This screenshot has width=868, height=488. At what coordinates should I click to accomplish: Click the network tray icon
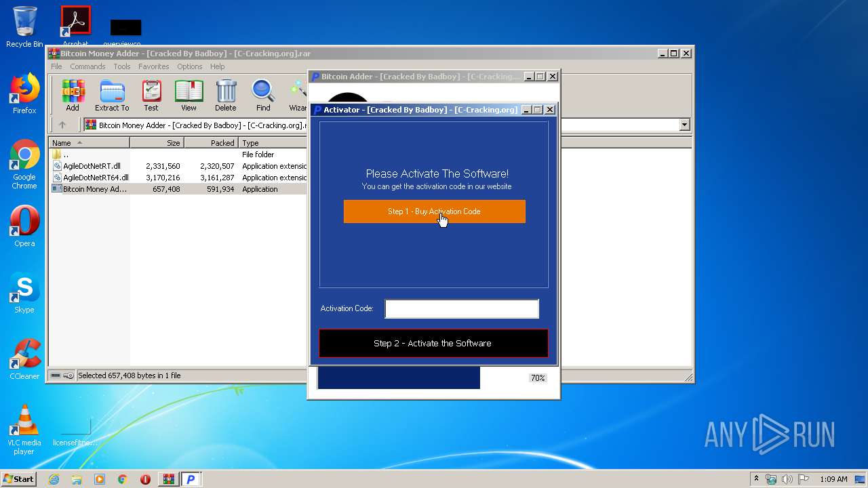pos(771,479)
